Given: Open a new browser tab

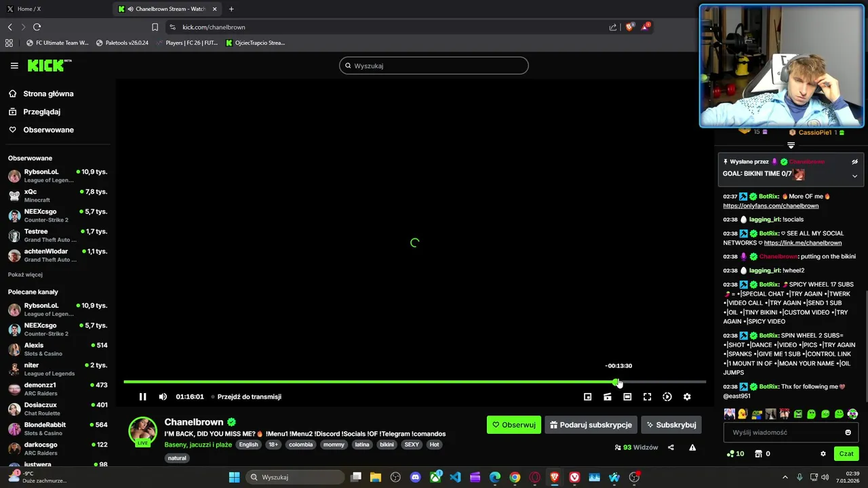Looking at the screenshot, I should click(x=231, y=9).
